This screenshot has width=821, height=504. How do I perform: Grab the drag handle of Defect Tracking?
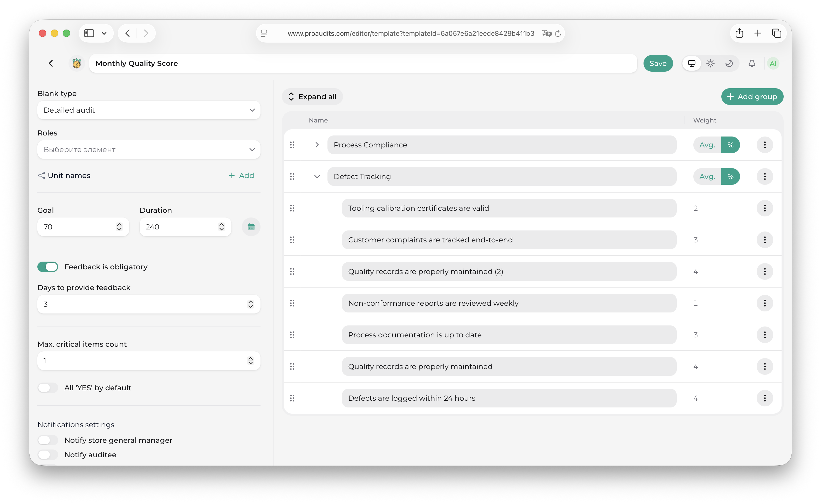(292, 176)
